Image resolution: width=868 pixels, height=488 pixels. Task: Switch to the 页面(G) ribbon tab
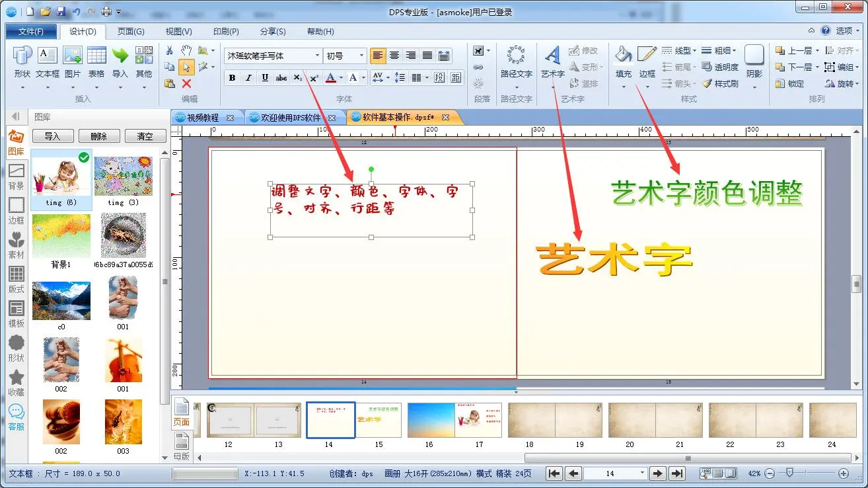tap(131, 31)
